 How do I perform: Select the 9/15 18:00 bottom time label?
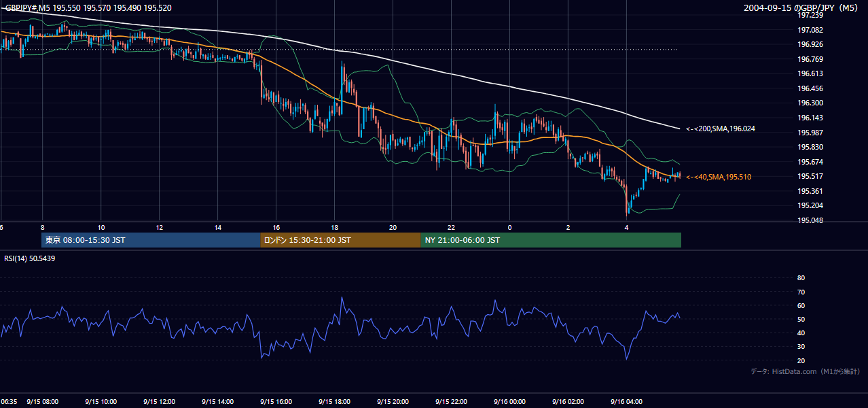coord(334,401)
